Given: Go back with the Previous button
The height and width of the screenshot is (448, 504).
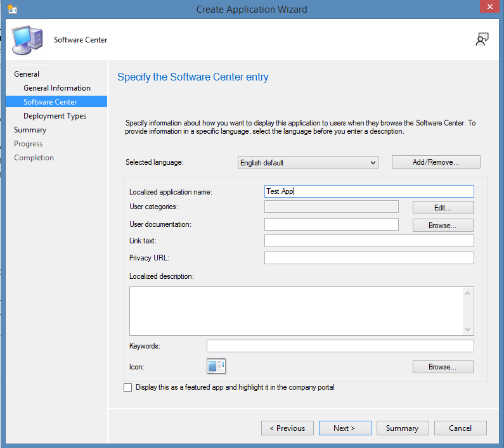Looking at the screenshot, I should 287,428.
